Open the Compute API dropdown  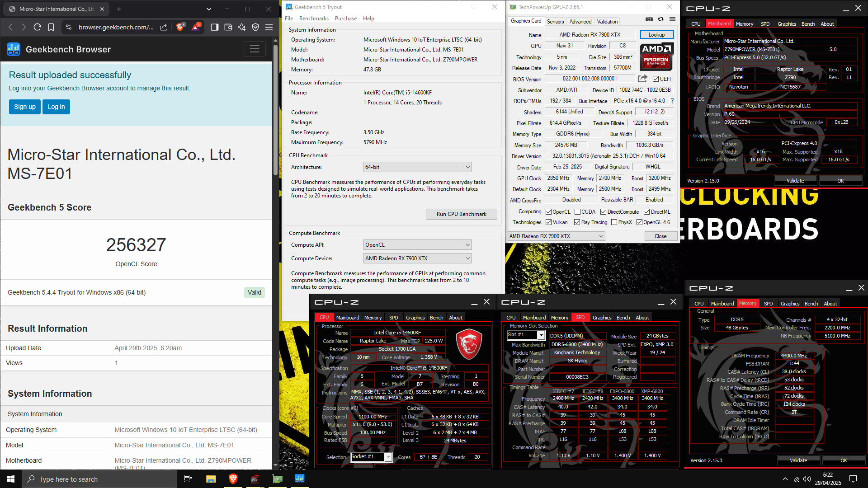tap(417, 245)
